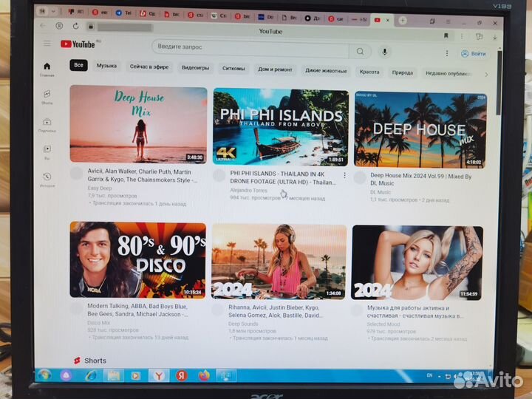Go to Subscriptions in the sidebar

(x=47, y=125)
